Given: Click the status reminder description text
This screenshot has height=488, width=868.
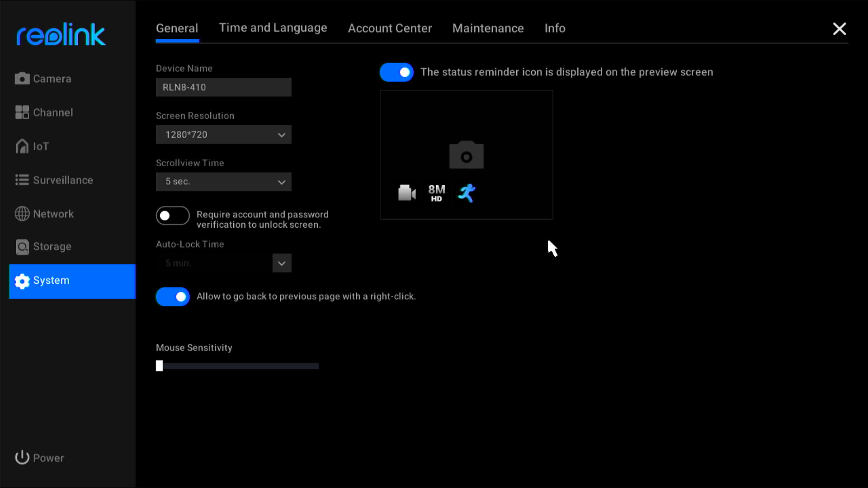Looking at the screenshot, I should [x=566, y=72].
